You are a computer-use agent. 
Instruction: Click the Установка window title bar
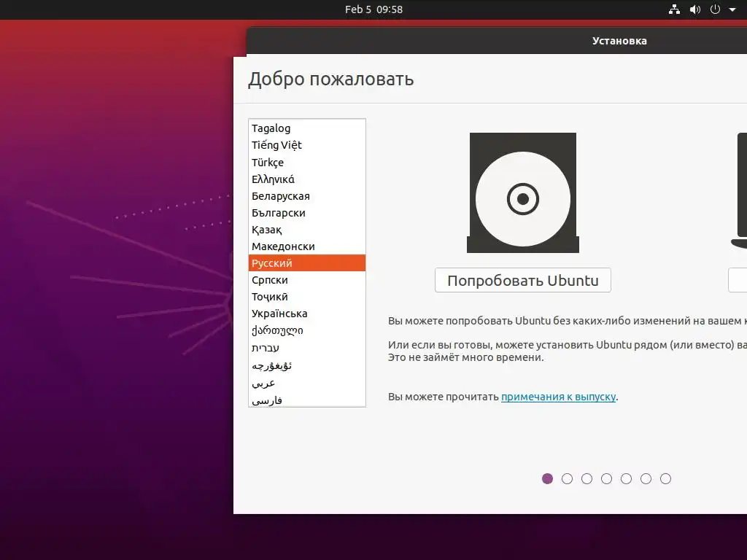tap(496, 41)
